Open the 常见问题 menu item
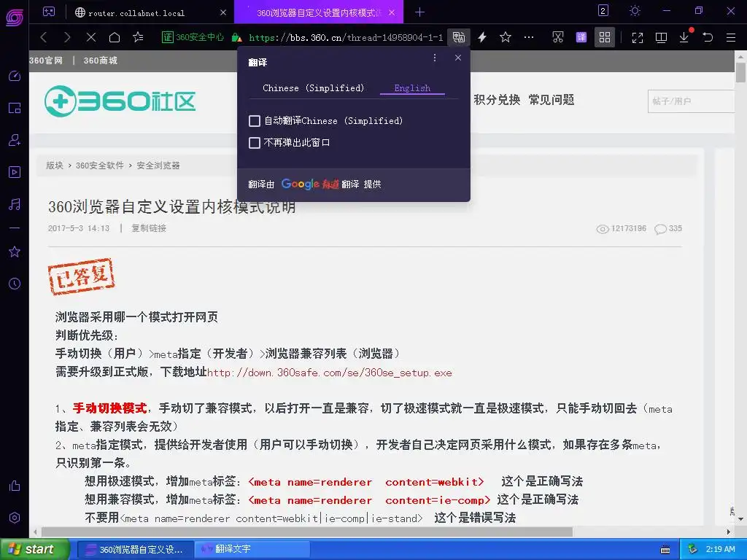The width and height of the screenshot is (747, 560). (x=551, y=100)
